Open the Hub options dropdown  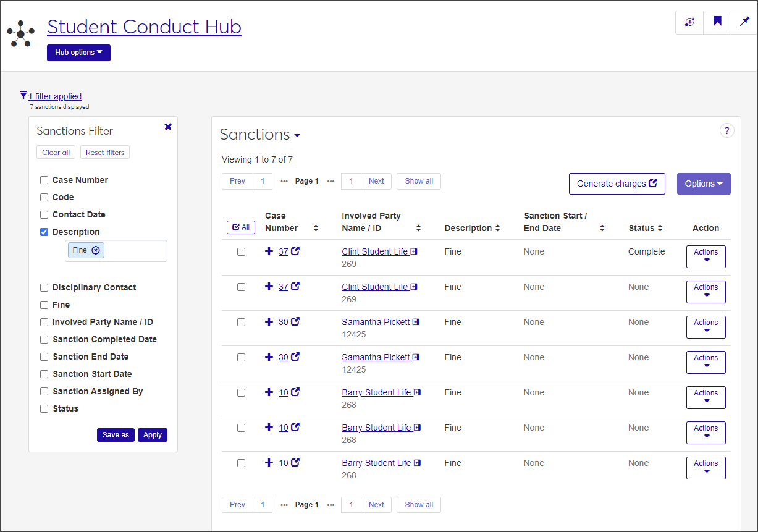click(78, 53)
